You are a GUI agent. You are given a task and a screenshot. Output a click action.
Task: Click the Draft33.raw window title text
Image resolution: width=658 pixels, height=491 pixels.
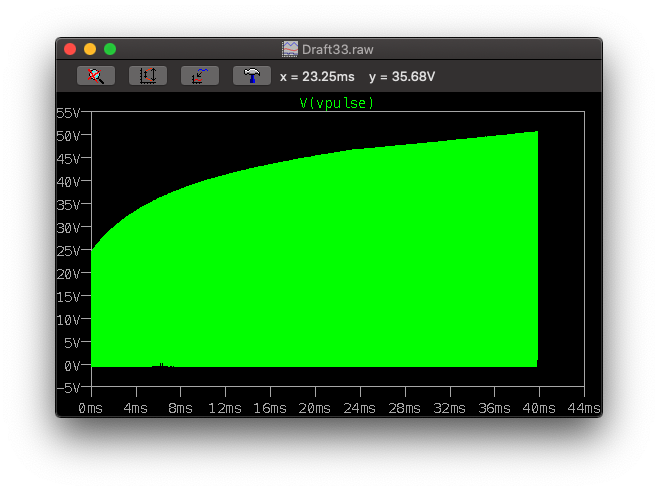337,50
